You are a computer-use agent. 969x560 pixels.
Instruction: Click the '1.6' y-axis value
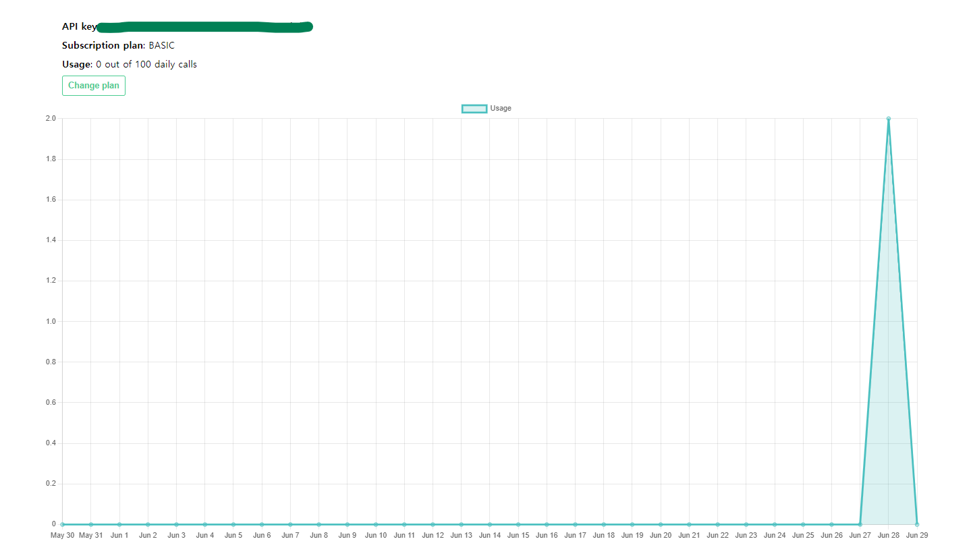tap(51, 200)
